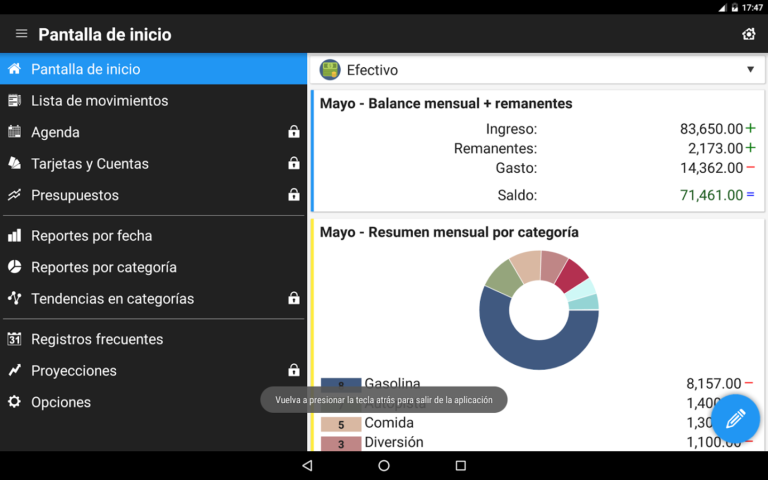Viewport: 768px width, 480px height.
Task: Open the settings gear in top bar
Action: pos(748,34)
